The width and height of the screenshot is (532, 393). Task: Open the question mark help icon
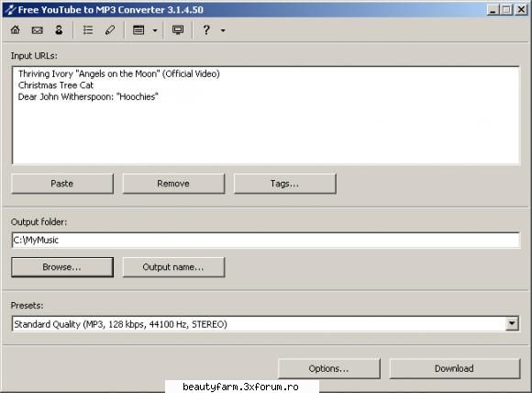pos(206,30)
